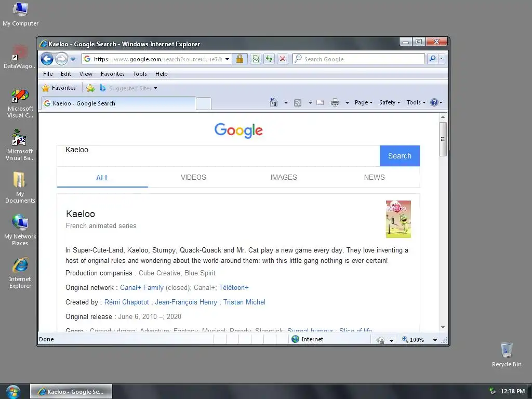Expand the Home button dropdown arrow
532x399 pixels.
click(286, 102)
